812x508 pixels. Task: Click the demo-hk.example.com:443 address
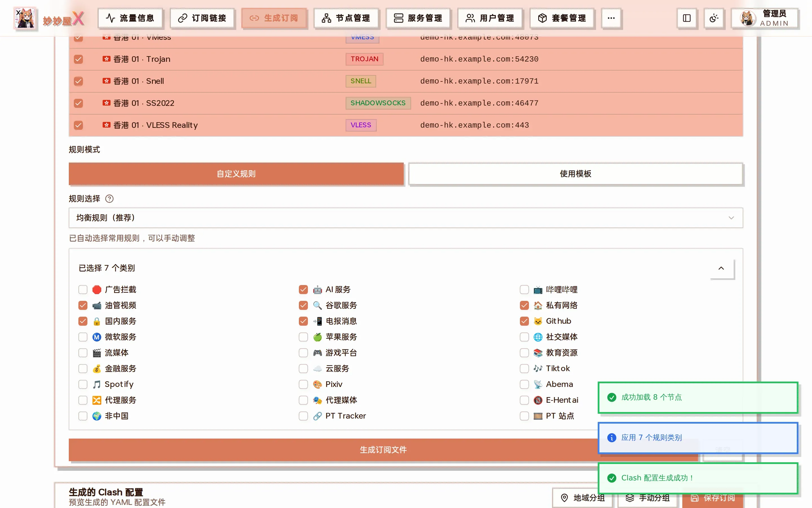click(x=475, y=125)
